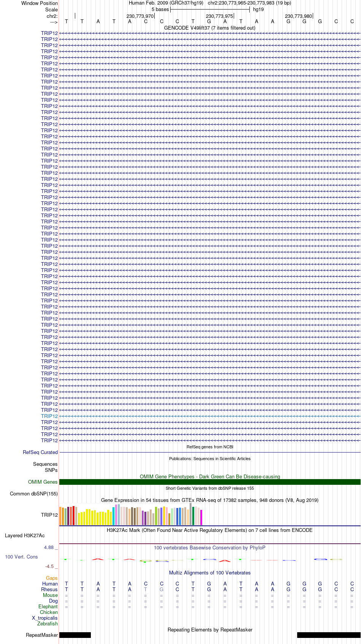Click the cyan bar in the GTEx chart
Image resolution: width=361 pixels, height=644 pixels.
[114, 516]
